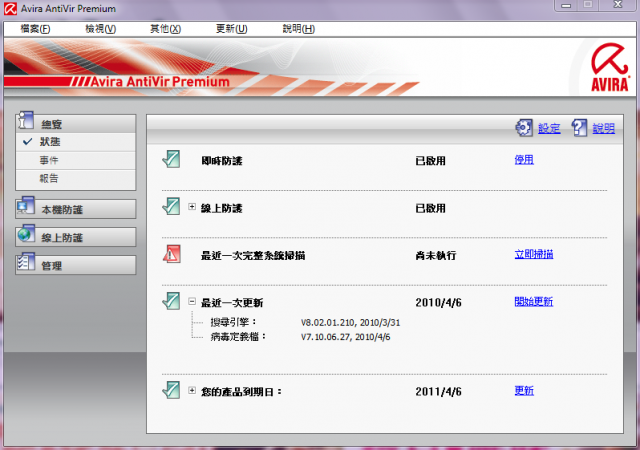Click the 更新 renewal link
The image size is (640, 450).
click(524, 391)
